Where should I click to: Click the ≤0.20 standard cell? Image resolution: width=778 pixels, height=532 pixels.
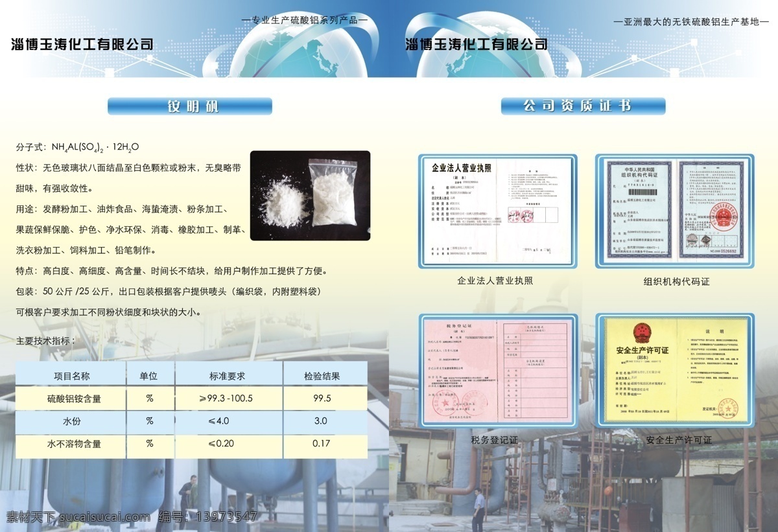[x=221, y=444]
